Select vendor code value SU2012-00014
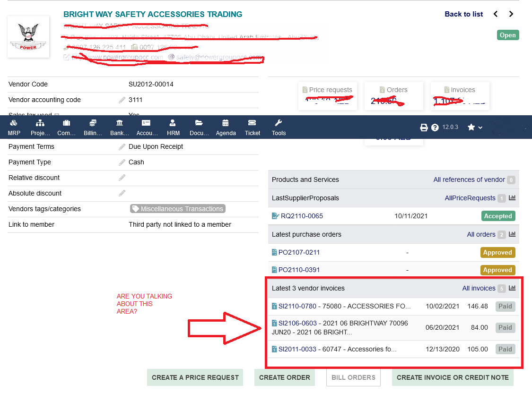 coord(151,84)
